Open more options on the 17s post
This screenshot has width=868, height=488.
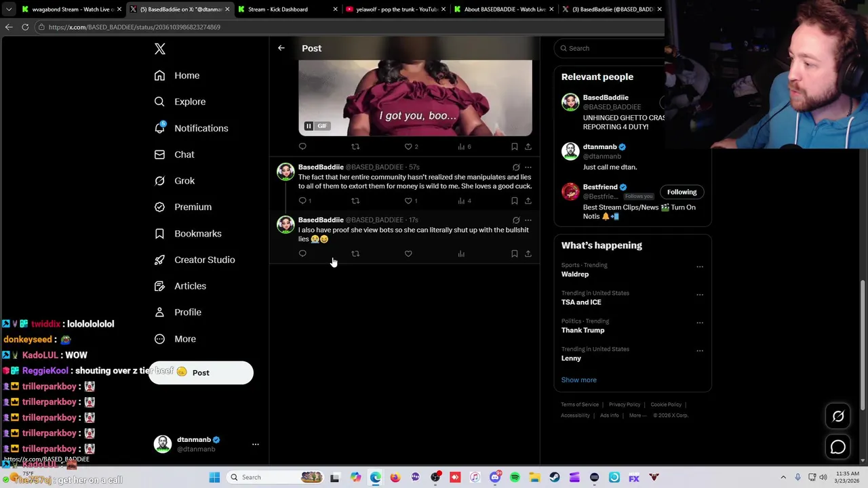tap(528, 220)
